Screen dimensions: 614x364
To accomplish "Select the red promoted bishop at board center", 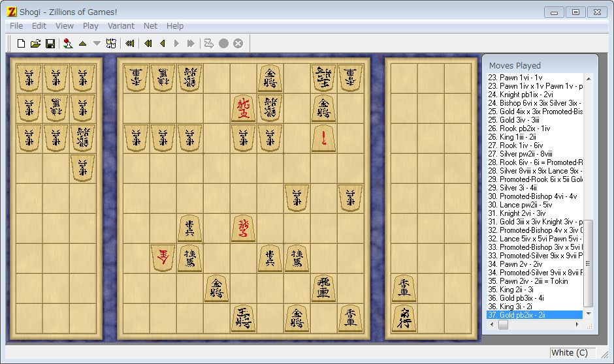I will tap(243, 228).
